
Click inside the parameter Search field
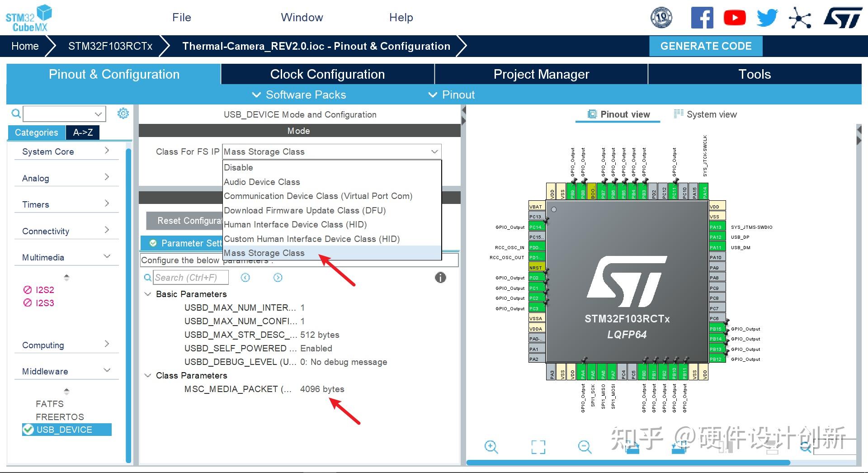point(191,277)
